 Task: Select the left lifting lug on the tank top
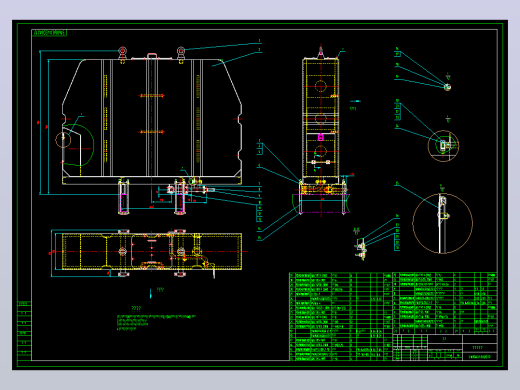[122, 54]
